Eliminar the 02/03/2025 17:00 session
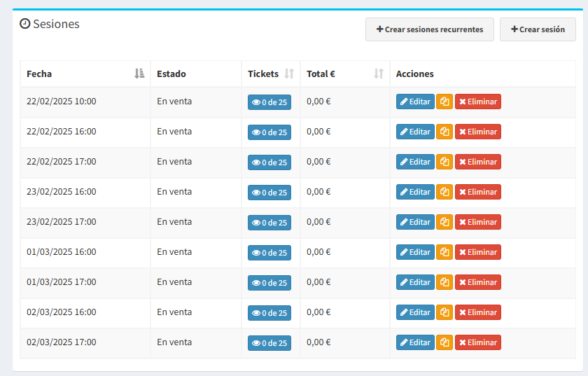The image size is (588, 376). point(477,342)
